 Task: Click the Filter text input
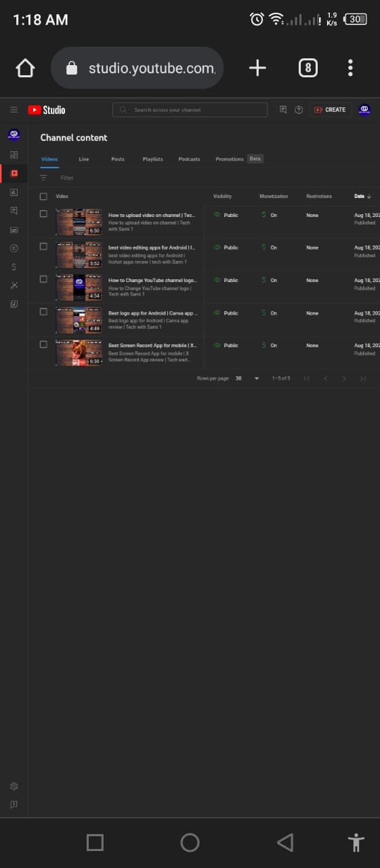66,178
